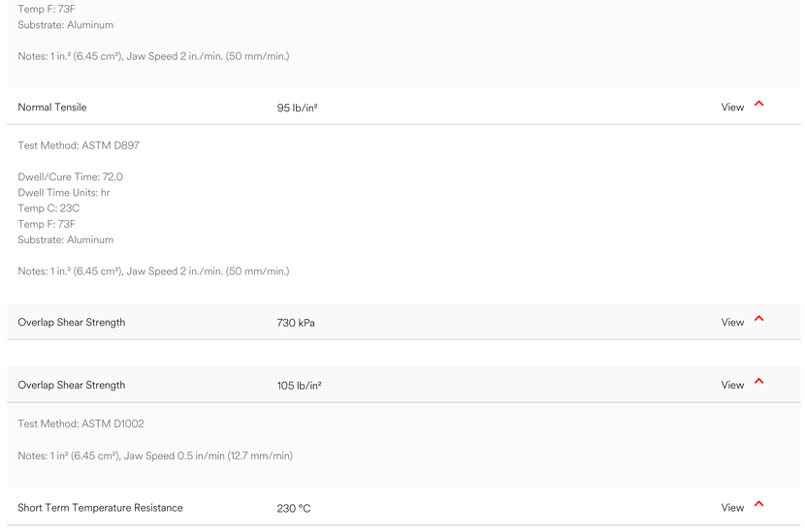
Task: Toggle chevron on the 105 lb/in² shear row
Action: pos(758,383)
